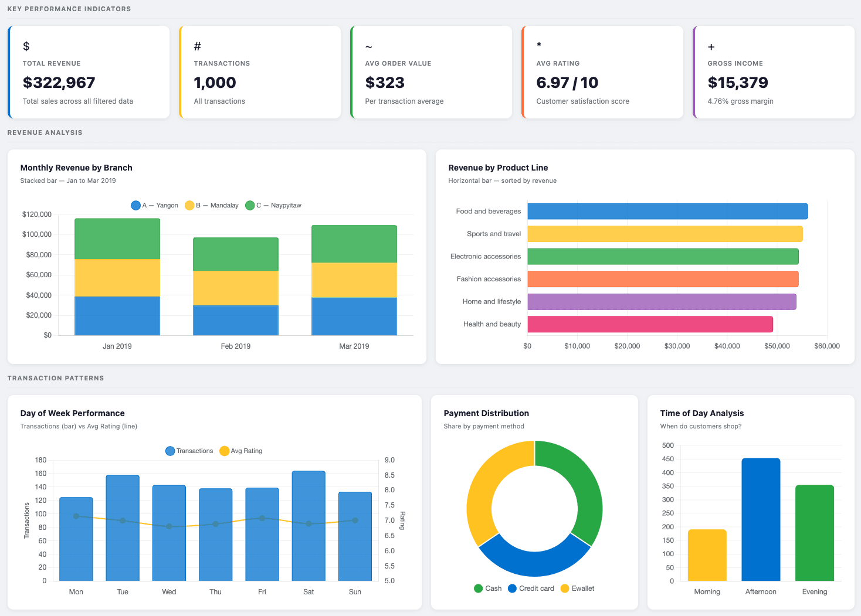Viewport: 861px width, 616px height.
Task: Click the 'C — Naypyitaw' legend text
Action: tap(279, 205)
